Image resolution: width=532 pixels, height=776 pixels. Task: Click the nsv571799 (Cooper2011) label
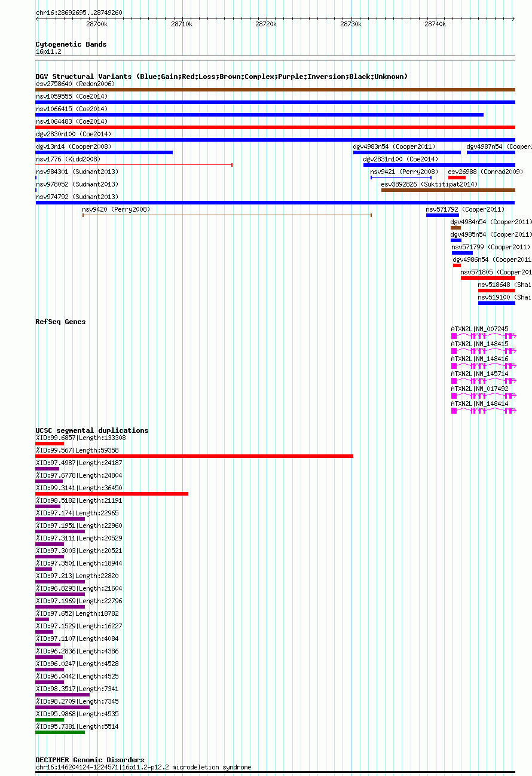point(491,247)
